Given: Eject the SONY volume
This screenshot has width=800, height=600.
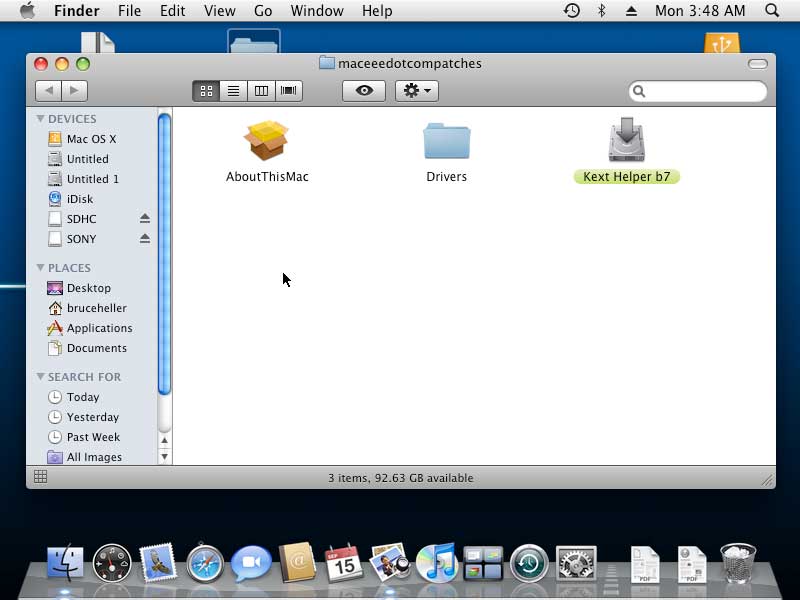Looking at the screenshot, I should tap(145, 238).
